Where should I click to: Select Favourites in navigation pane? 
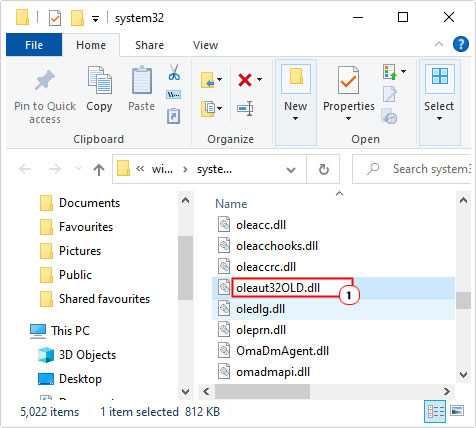pyautogui.click(x=86, y=227)
